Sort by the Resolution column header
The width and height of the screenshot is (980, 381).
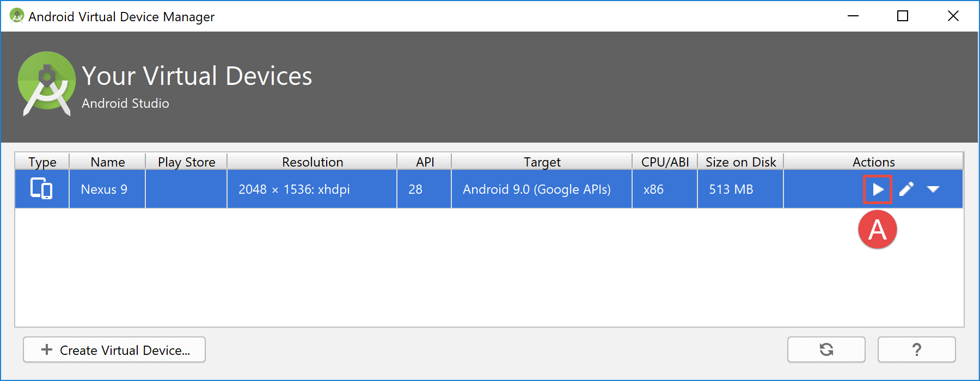point(312,162)
